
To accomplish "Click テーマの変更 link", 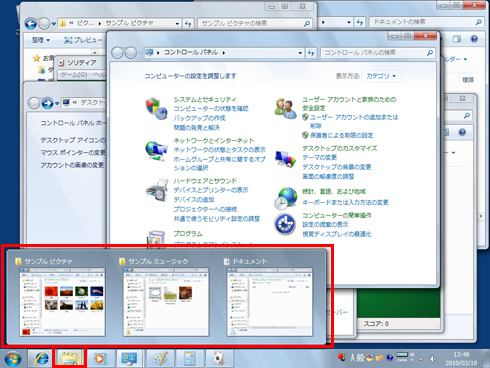I will (x=319, y=157).
